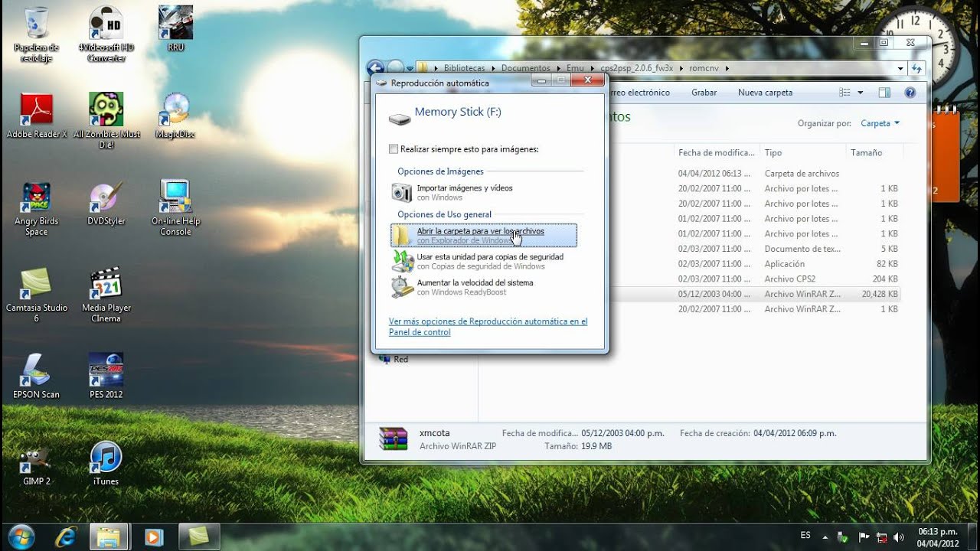
Task: Click the xmcota WinRAR archive icon
Action: (394, 439)
